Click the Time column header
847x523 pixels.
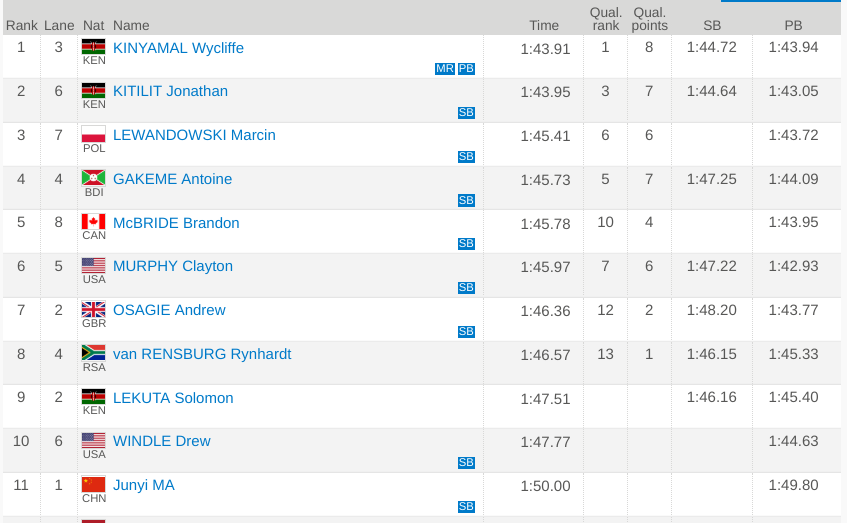coord(544,25)
